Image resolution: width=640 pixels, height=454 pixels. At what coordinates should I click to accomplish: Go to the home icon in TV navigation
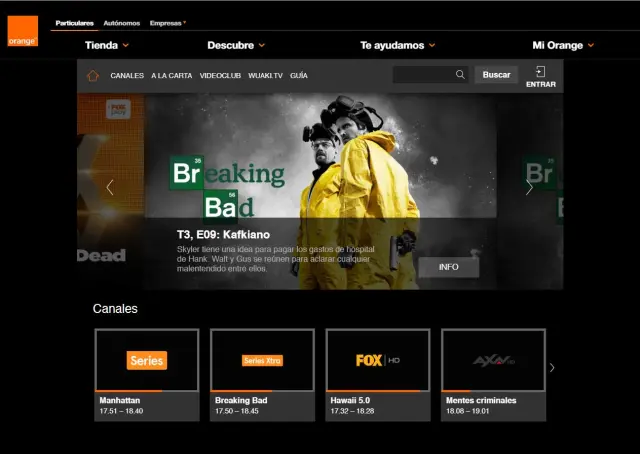tap(93, 75)
